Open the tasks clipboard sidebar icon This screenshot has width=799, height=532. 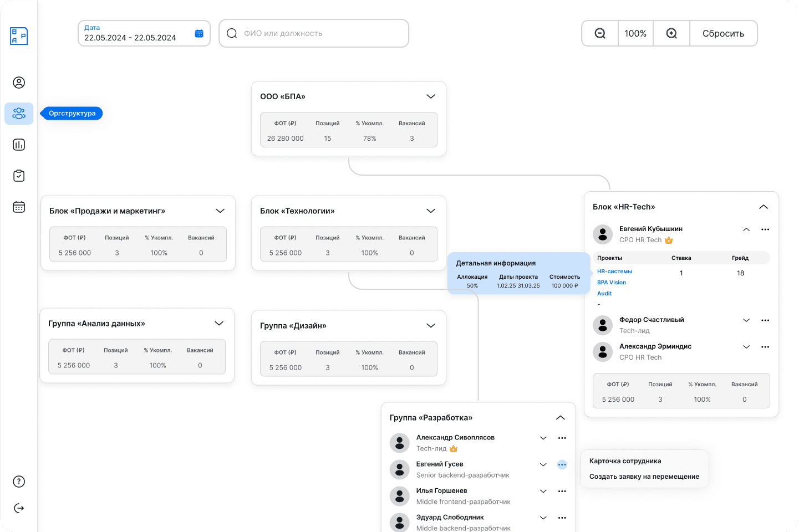19,176
